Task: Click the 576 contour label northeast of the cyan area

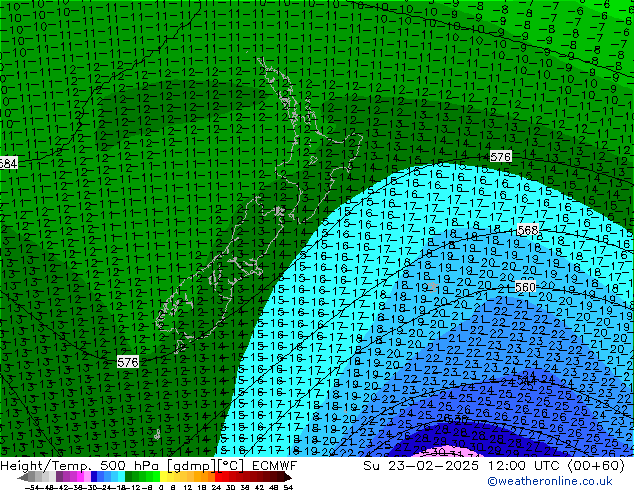Action: [x=501, y=156]
